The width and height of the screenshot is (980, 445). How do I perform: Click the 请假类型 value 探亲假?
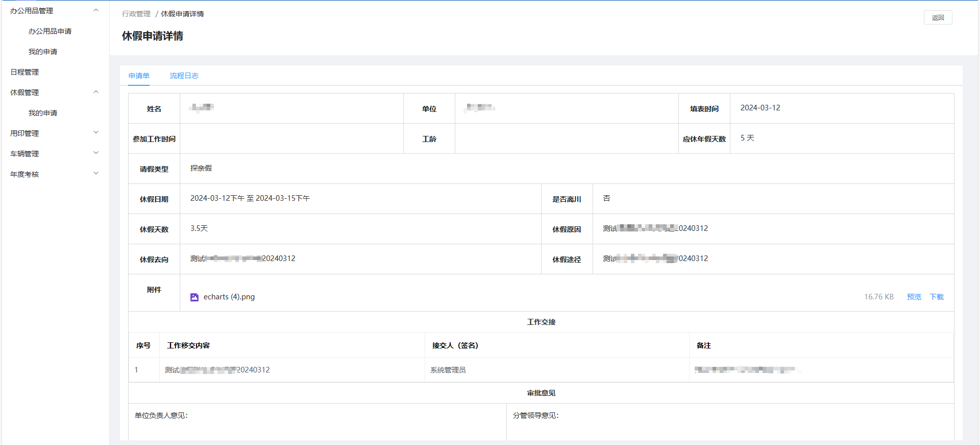[x=201, y=168]
